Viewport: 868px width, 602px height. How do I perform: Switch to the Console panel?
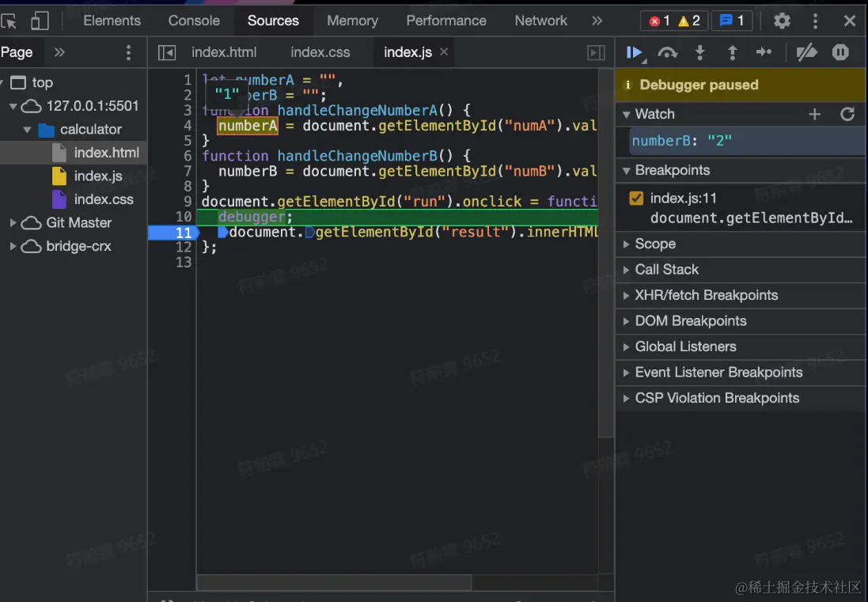[194, 21]
